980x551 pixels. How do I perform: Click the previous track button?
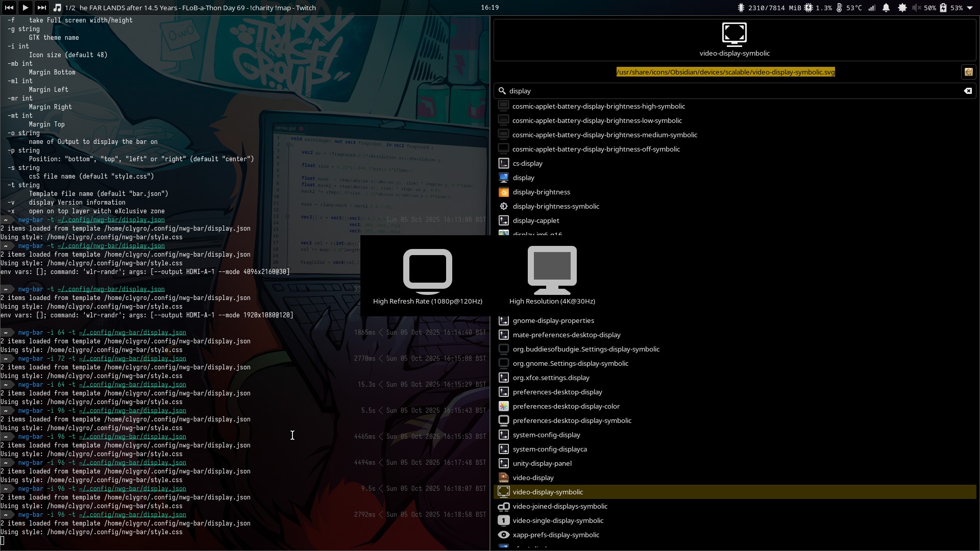[9, 8]
